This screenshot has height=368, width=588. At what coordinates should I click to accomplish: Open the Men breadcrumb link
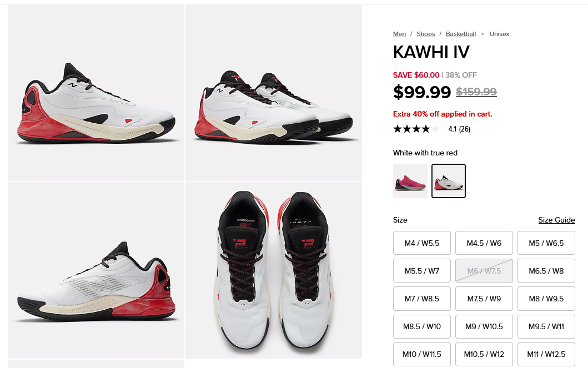click(x=399, y=34)
